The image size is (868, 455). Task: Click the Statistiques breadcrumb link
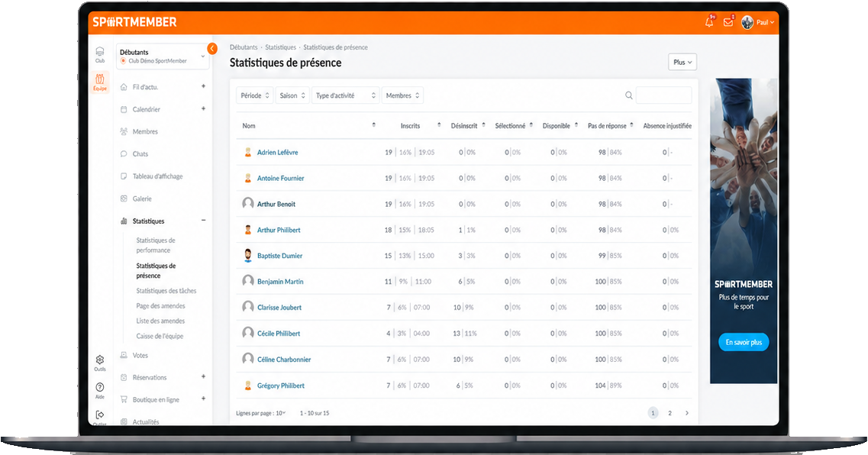[x=281, y=47]
